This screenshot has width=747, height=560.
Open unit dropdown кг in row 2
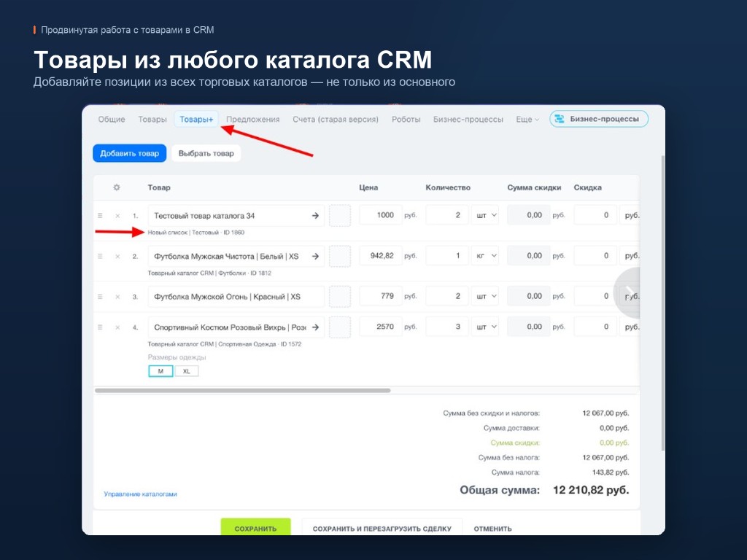pos(485,256)
